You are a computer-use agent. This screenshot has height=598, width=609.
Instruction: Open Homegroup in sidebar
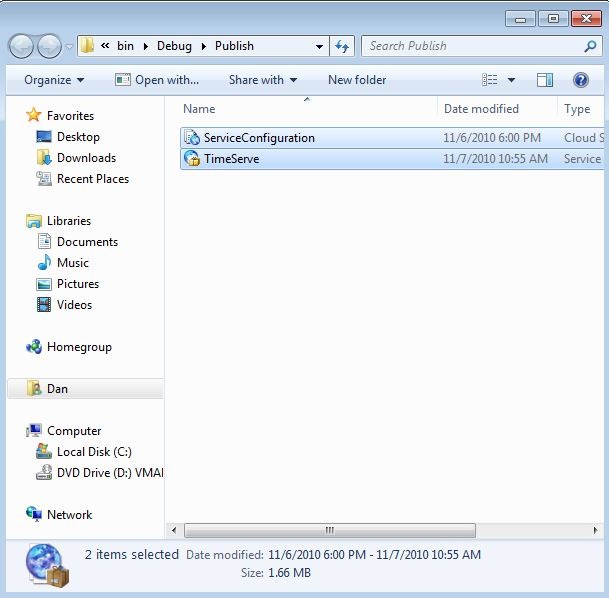[79, 347]
